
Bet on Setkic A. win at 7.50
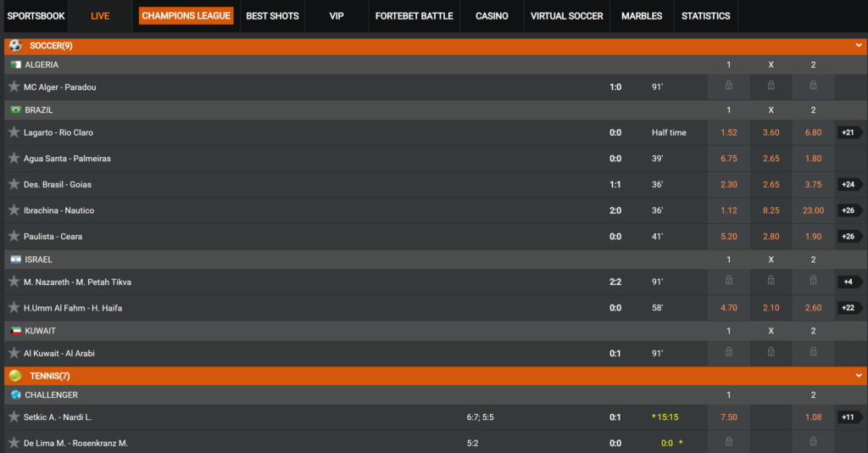pyautogui.click(x=728, y=417)
